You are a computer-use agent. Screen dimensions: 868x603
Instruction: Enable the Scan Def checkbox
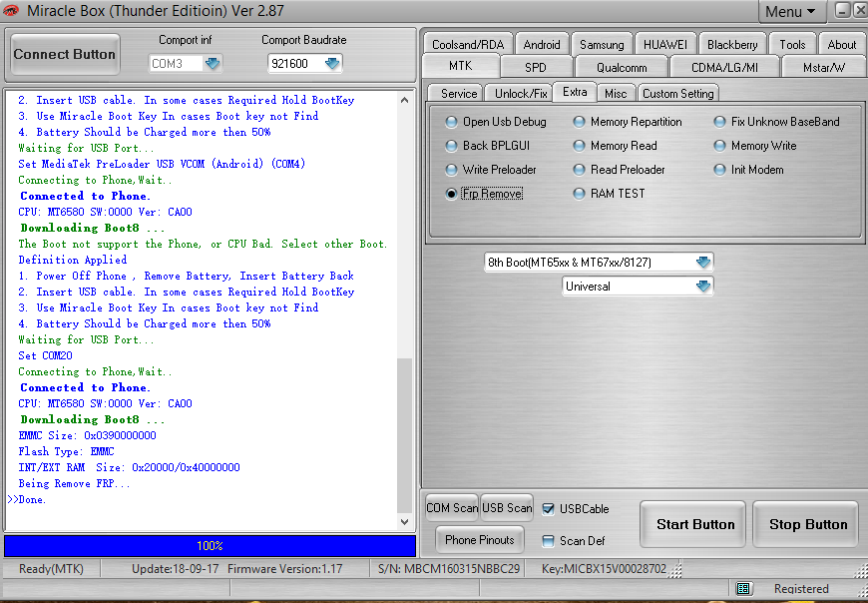pos(548,541)
